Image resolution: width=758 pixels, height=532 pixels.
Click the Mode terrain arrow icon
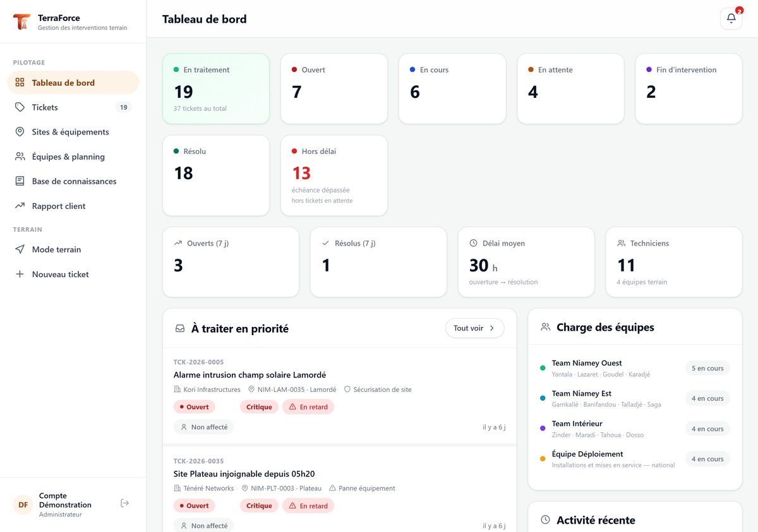(20, 249)
